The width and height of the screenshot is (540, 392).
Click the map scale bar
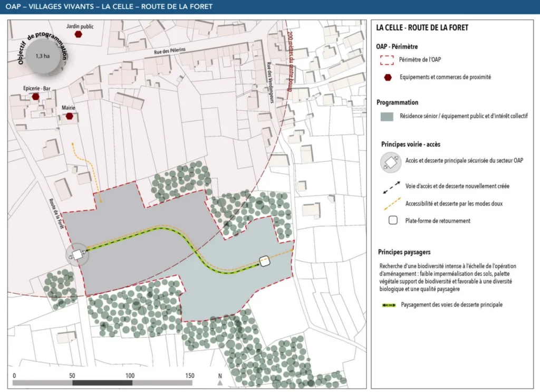click(103, 383)
